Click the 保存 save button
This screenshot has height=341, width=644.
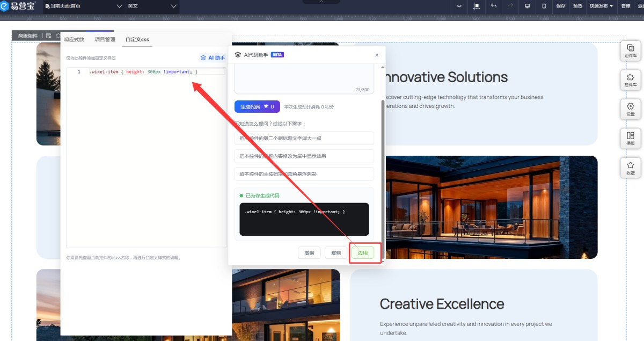click(x=561, y=6)
